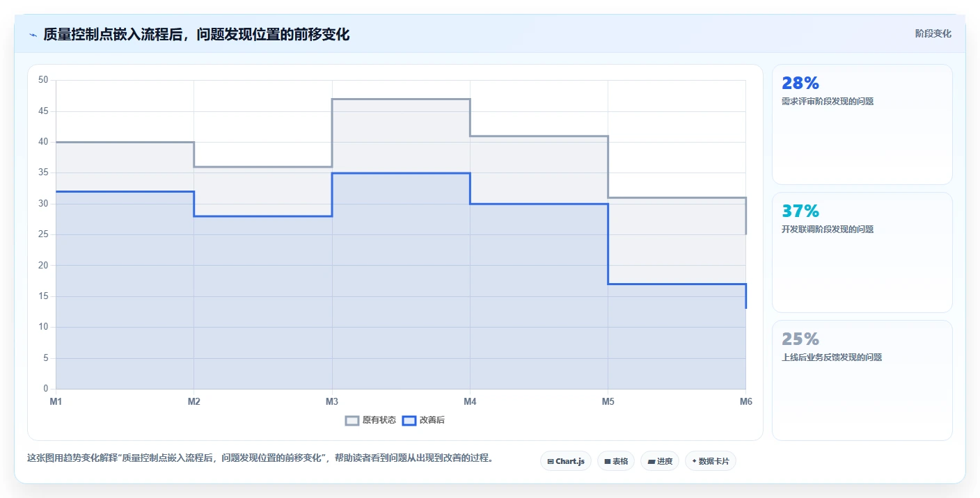Click the Chart.js tag

(x=566, y=461)
